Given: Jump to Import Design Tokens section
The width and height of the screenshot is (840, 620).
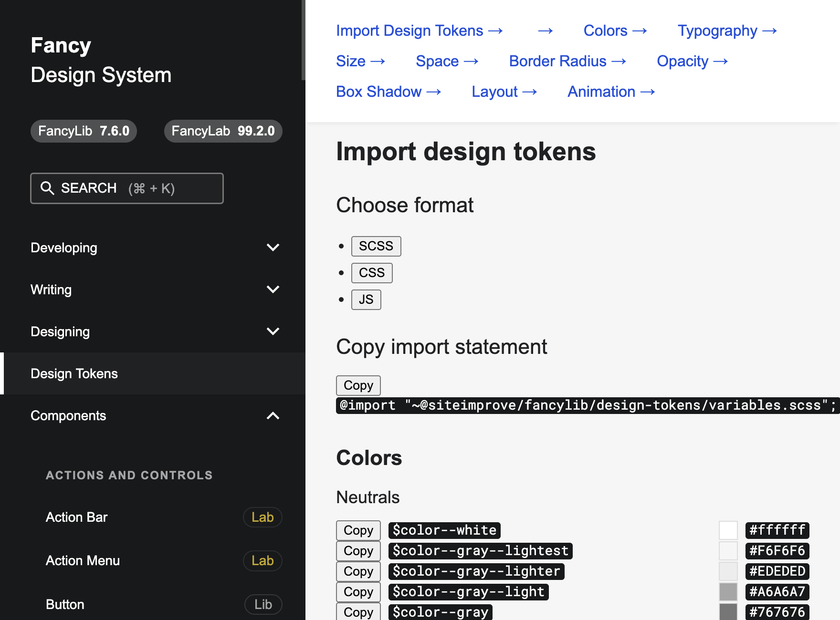Looking at the screenshot, I should pyautogui.click(x=420, y=31).
